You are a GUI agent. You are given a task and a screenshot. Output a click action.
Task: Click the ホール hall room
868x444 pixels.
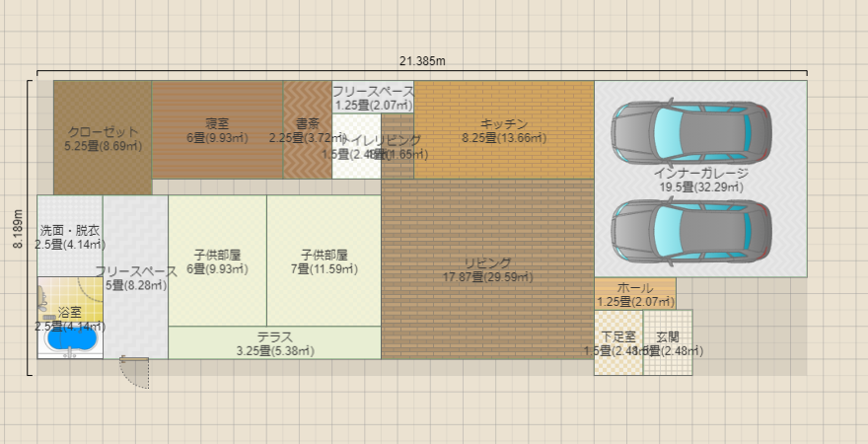click(x=634, y=293)
